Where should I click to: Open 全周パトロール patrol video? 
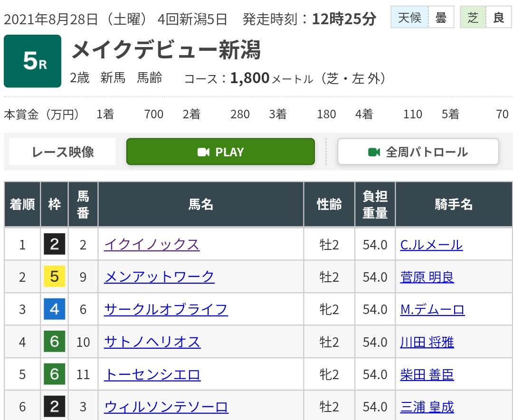pyautogui.click(x=418, y=152)
